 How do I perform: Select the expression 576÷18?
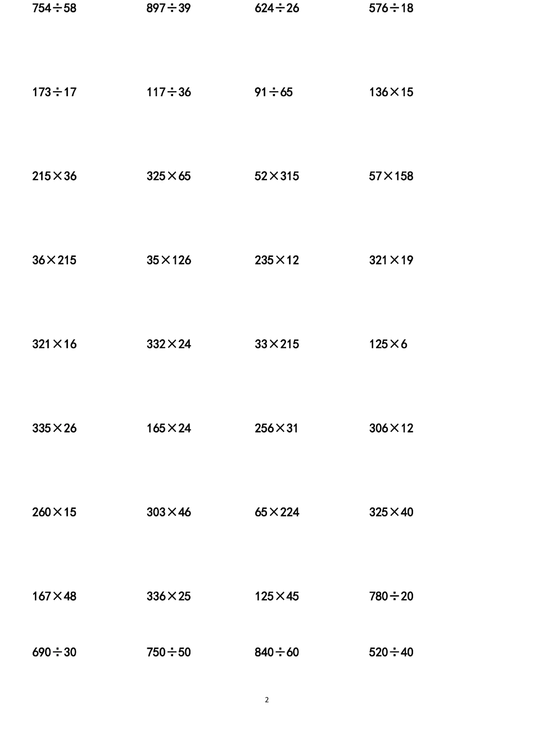coord(391,8)
